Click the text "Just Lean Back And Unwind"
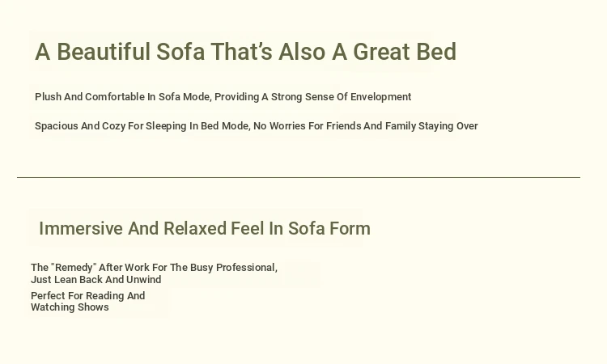Viewport: 607px width, 364px height. click(96, 280)
